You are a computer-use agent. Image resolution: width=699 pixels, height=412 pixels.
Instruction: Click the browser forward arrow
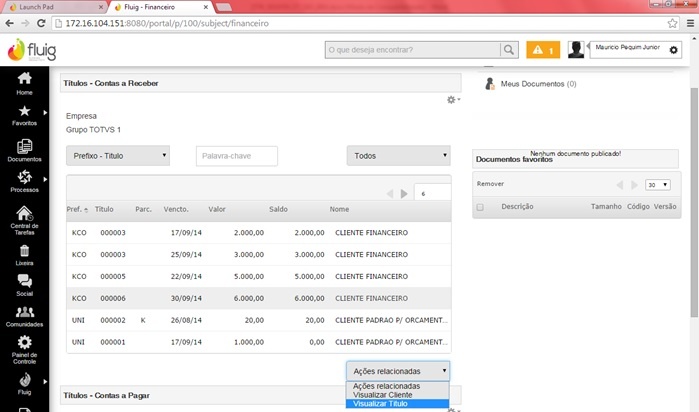pyautogui.click(x=25, y=23)
